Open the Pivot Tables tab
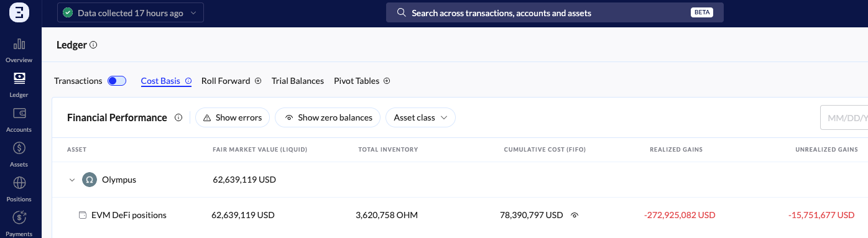The width and height of the screenshot is (868, 238). (358, 81)
